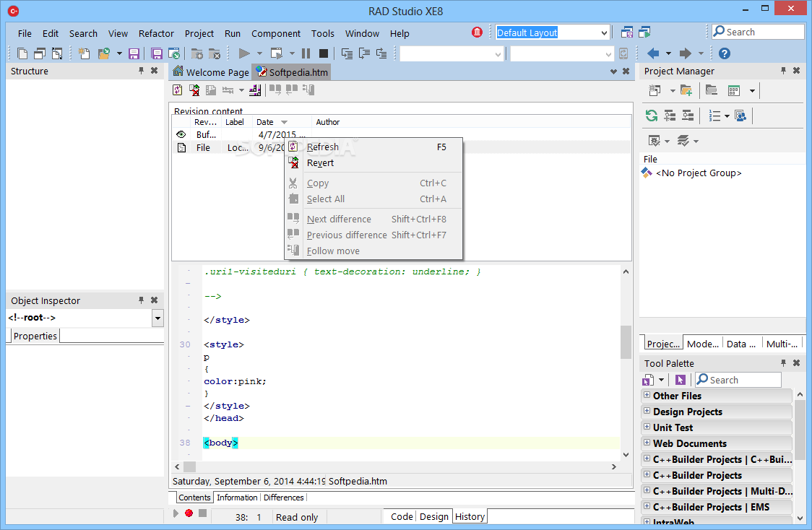Click the Tool Palette Search field
Viewport: 812px width, 530px height.
coord(738,380)
